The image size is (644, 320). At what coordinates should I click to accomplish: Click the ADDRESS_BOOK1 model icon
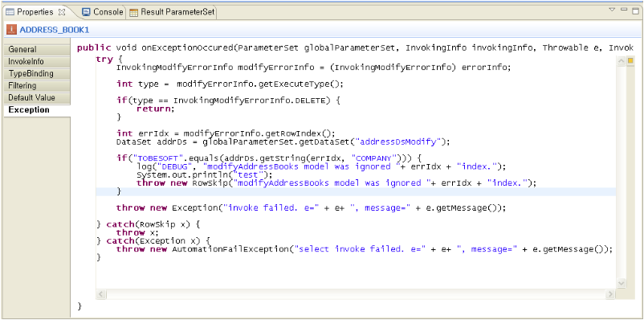click(x=12, y=30)
